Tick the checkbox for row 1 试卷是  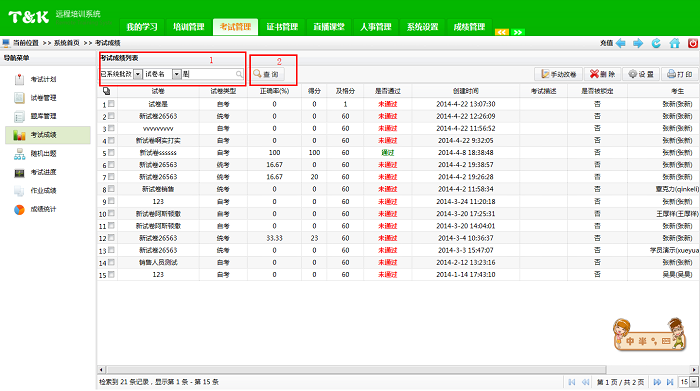pyautogui.click(x=111, y=104)
